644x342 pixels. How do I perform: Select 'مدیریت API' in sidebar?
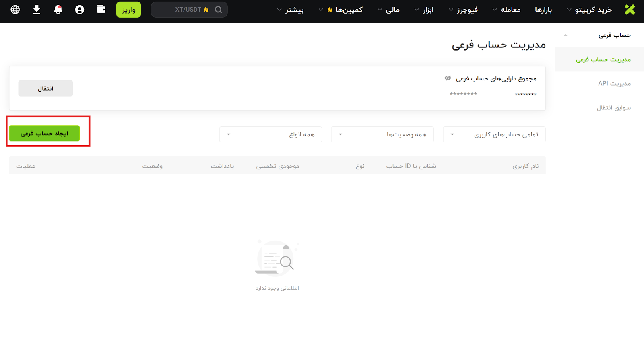(x=614, y=83)
